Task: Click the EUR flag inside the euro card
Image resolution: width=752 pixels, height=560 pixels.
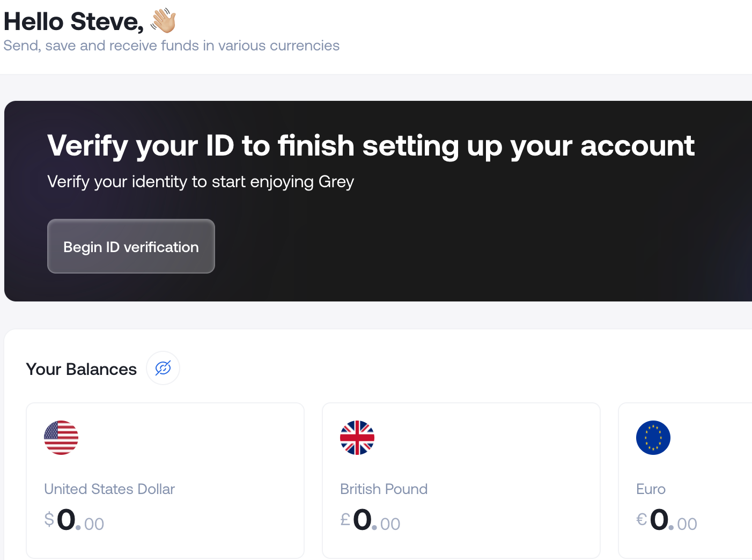Action: pos(653,438)
